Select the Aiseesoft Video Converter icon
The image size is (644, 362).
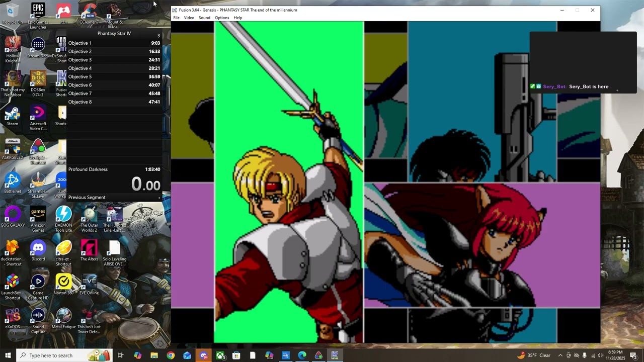tap(38, 118)
